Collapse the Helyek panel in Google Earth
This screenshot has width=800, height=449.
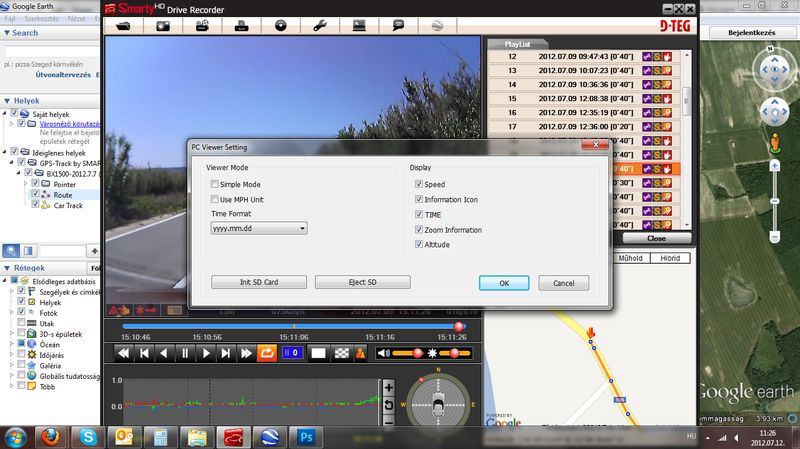tap(7, 101)
